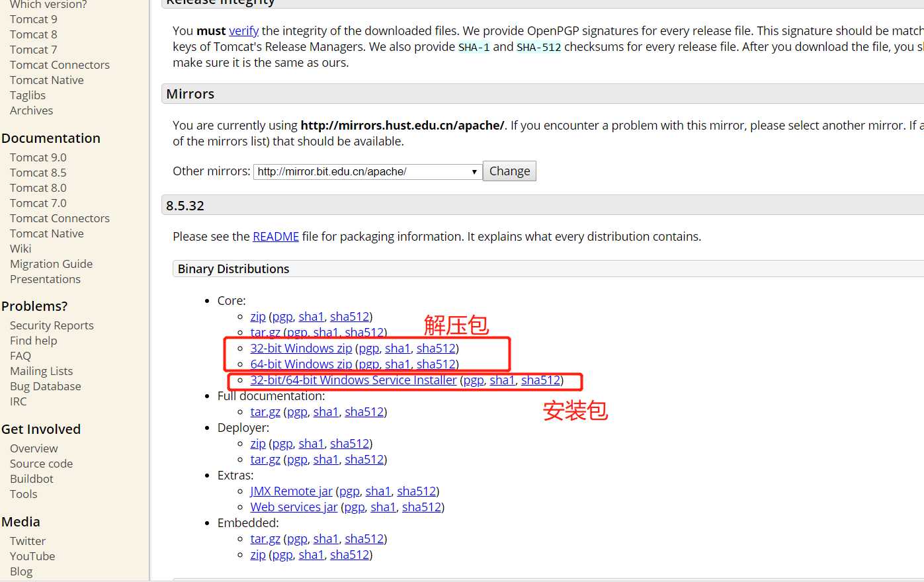This screenshot has height=582, width=924.
Task: Open Twitter media link
Action: pos(28,541)
